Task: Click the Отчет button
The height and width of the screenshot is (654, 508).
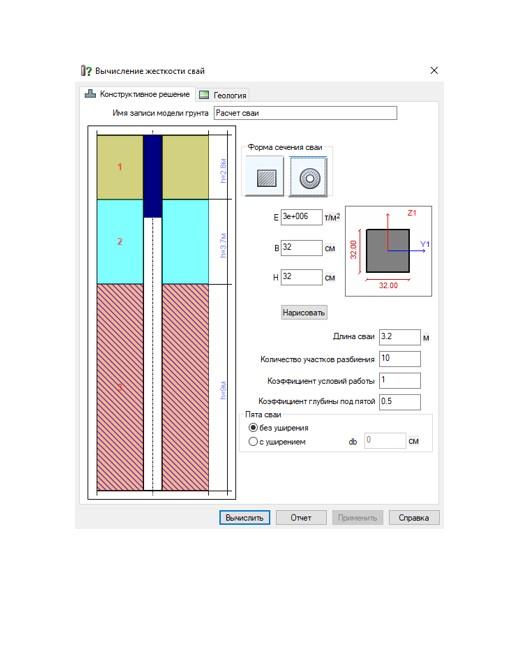Action: click(x=301, y=518)
